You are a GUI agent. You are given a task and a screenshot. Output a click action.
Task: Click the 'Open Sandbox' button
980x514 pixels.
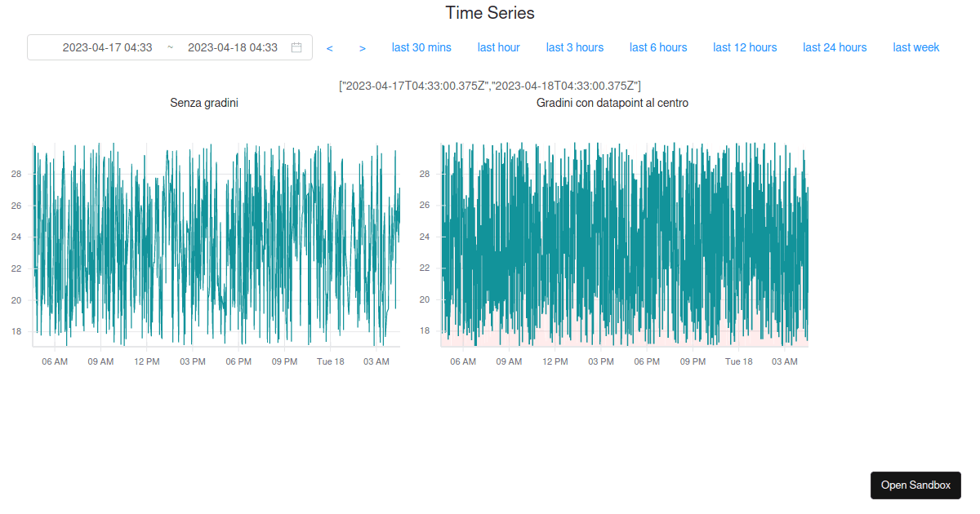(915, 485)
